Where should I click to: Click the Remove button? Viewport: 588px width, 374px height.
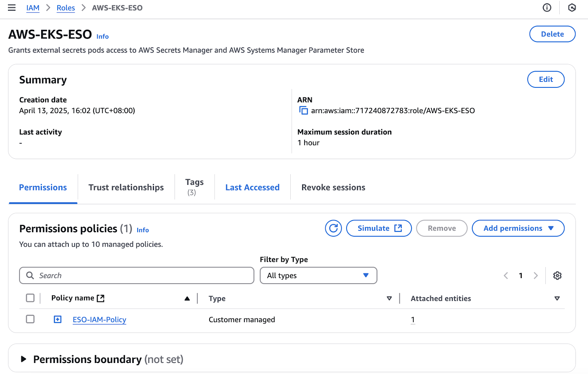(442, 228)
